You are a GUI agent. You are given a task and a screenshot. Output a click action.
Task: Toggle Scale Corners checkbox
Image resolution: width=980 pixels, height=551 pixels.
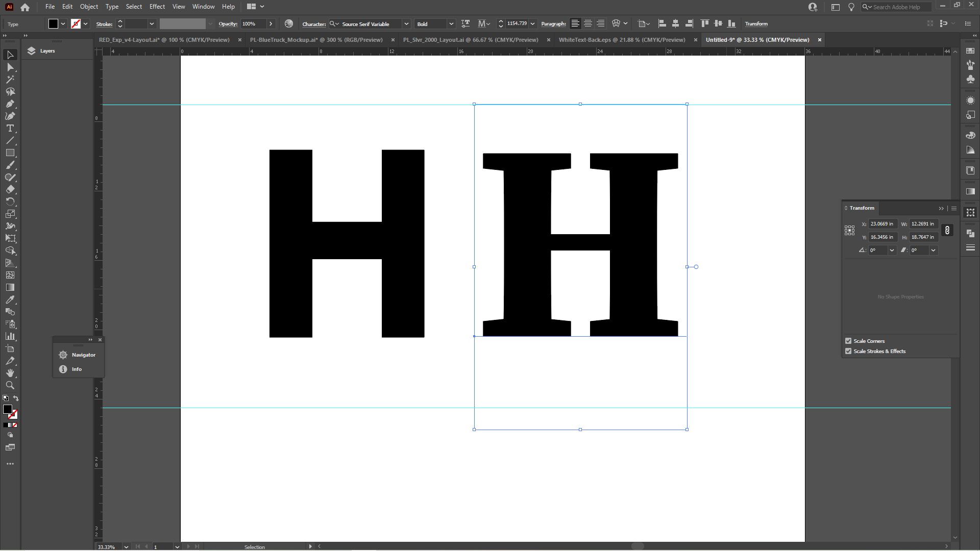tap(848, 341)
